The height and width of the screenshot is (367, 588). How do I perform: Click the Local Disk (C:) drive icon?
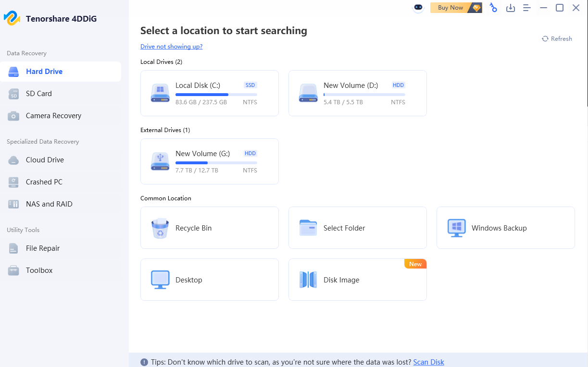[160, 93]
